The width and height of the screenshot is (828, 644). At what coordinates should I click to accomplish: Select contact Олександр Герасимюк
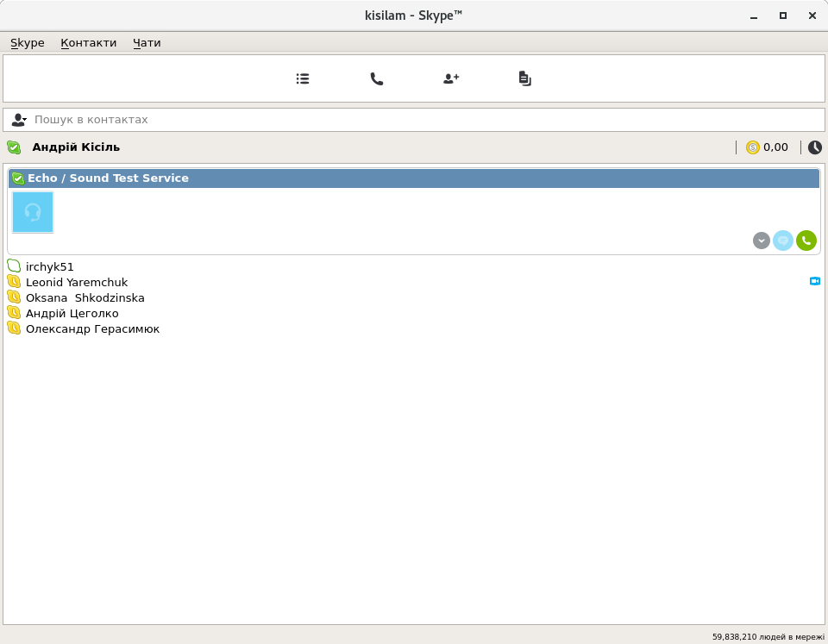pos(92,328)
